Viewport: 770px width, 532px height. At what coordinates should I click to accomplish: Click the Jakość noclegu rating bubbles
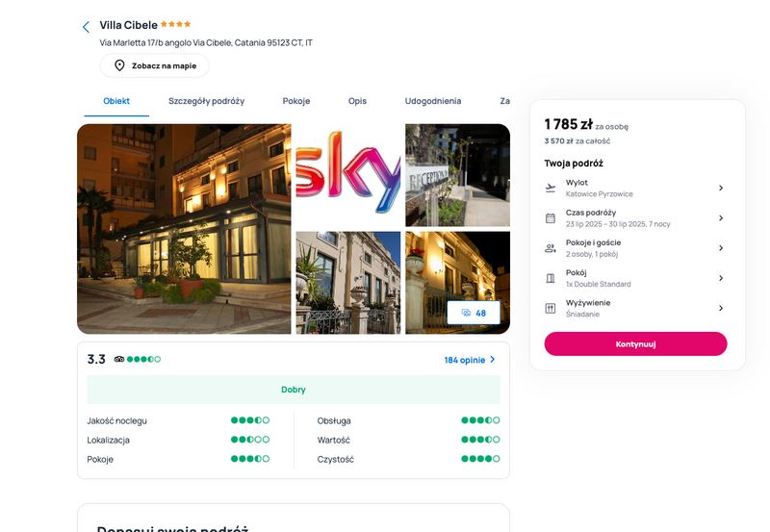click(x=250, y=420)
